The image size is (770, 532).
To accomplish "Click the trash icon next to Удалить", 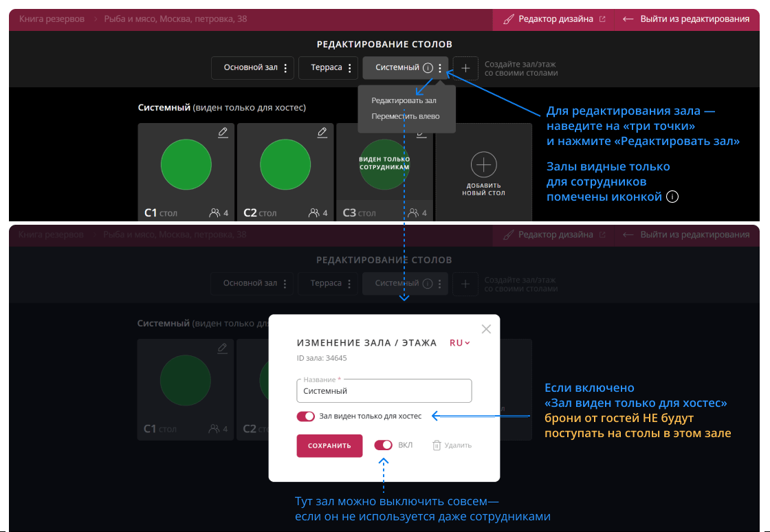I will tap(436, 445).
